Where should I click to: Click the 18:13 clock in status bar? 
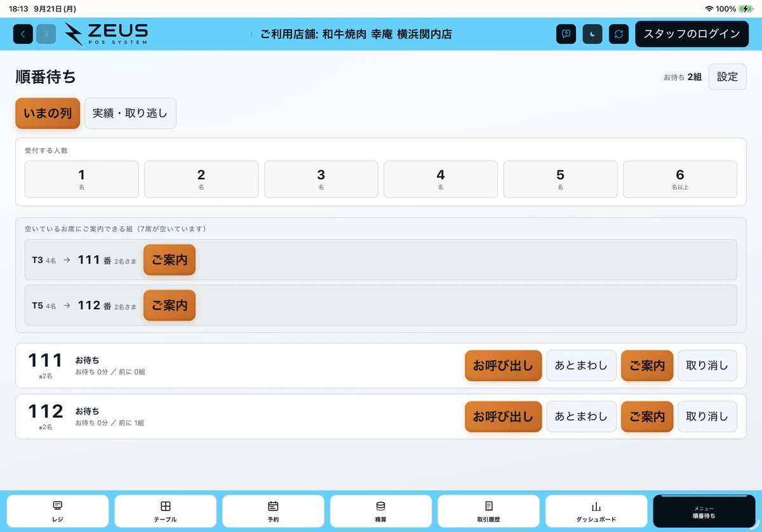18,9
